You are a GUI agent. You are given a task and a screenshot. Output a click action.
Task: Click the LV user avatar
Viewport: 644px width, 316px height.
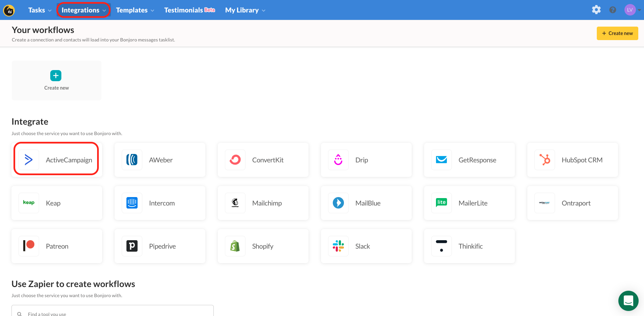[630, 10]
